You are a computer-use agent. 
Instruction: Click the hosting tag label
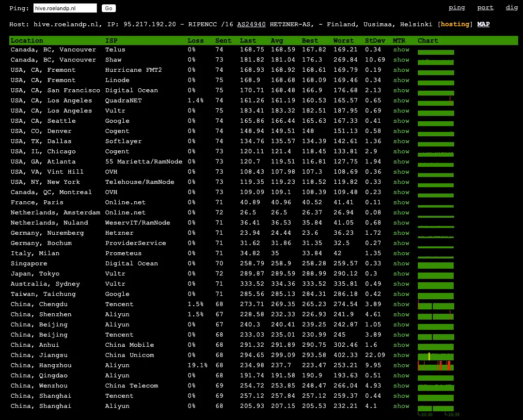455,24
